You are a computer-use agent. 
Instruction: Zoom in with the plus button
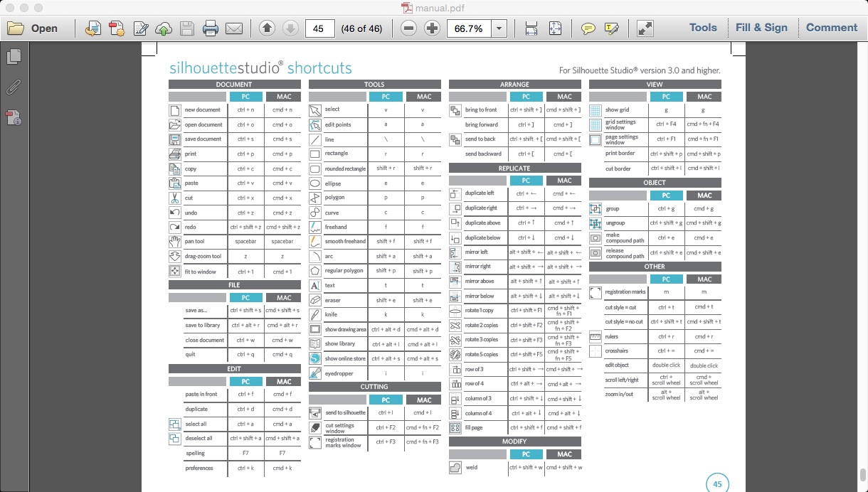point(432,28)
